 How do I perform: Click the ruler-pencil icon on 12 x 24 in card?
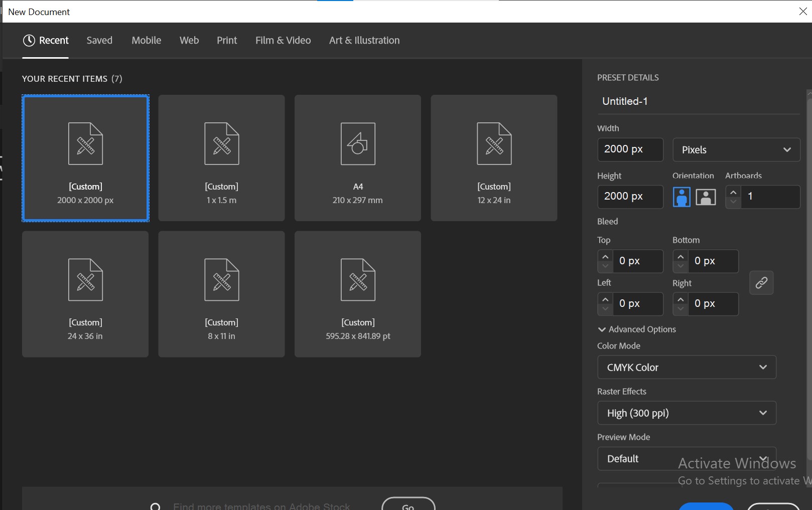tap(494, 144)
